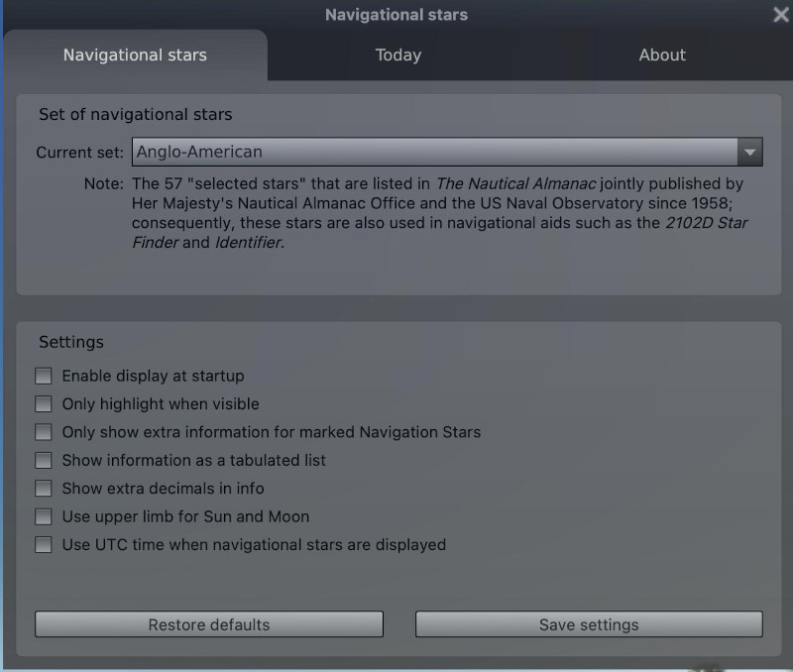The image size is (793, 672).
Task: Click the "Current set:" label
Action: (80, 153)
